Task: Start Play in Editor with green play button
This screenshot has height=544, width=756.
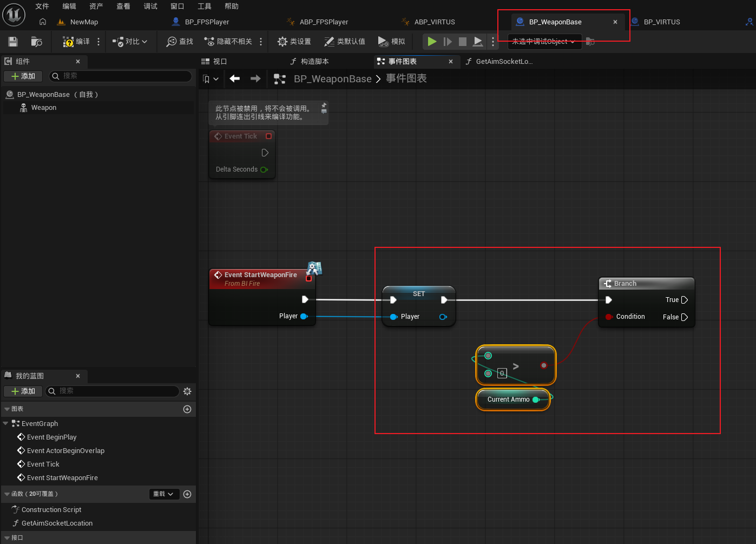Action: 432,41
